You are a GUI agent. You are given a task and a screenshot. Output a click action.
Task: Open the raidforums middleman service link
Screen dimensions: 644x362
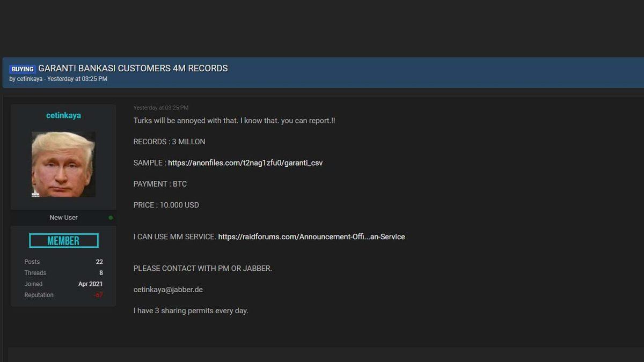click(311, 237)
